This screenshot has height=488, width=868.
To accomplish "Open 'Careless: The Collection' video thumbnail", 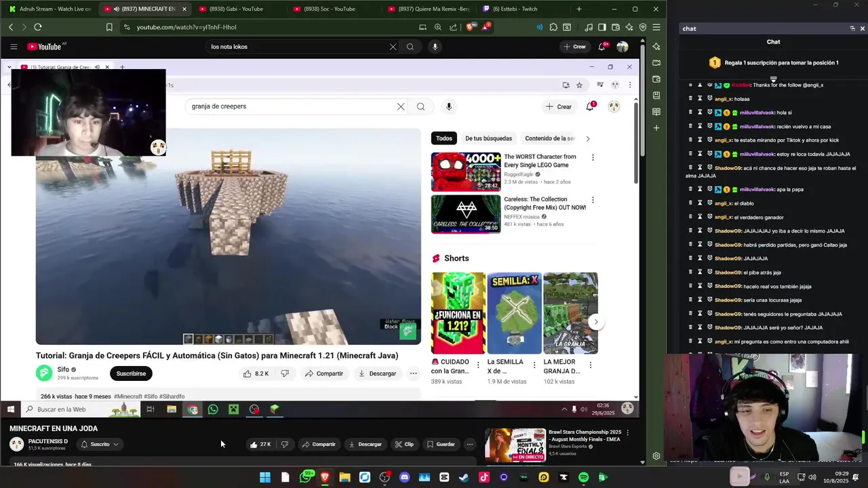I will tap(466, 214).
